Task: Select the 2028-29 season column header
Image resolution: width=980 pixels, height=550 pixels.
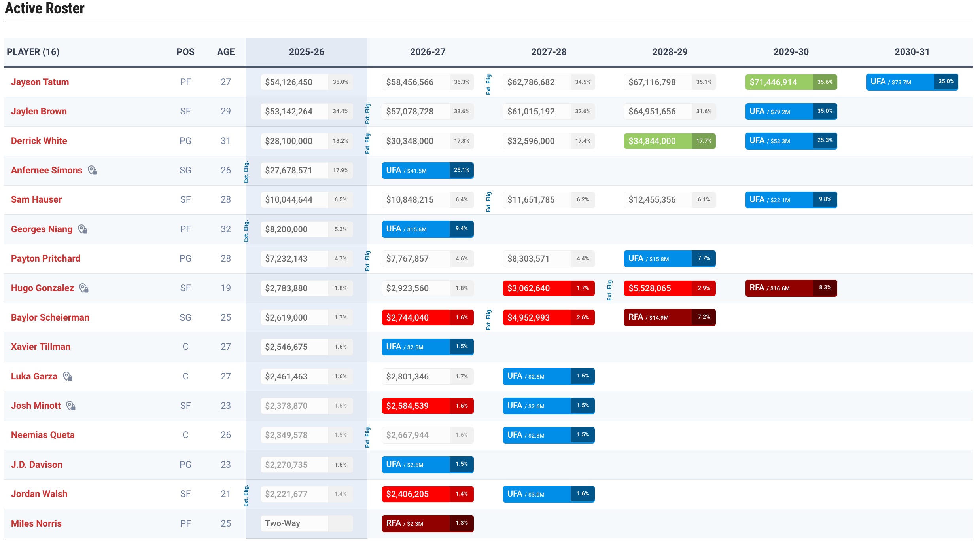Action: click(670, 52)
